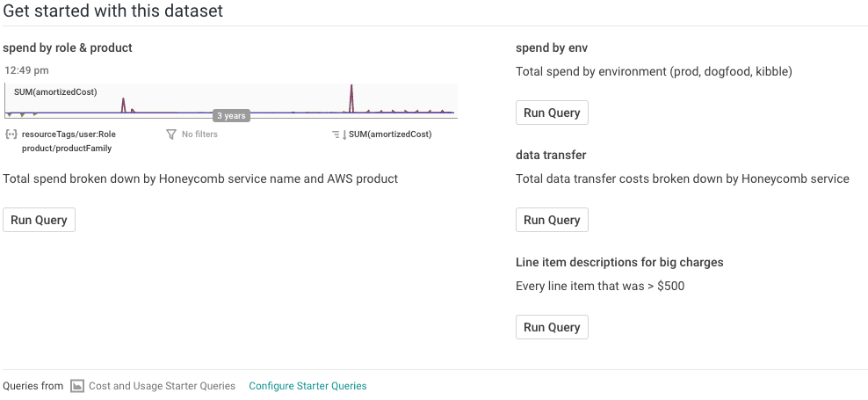The width and height of the screenshot is (868, 400).
Task: Click the 'spend by role & product' title
Action: click(x=68, y=47)
